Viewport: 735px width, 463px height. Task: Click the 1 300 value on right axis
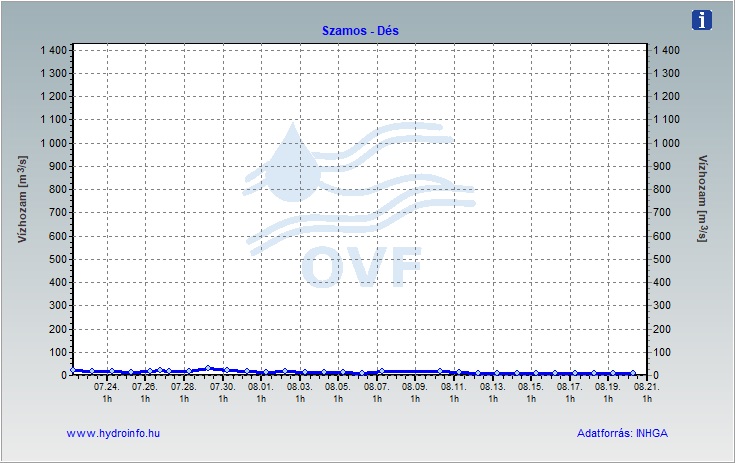coord(667,74)
